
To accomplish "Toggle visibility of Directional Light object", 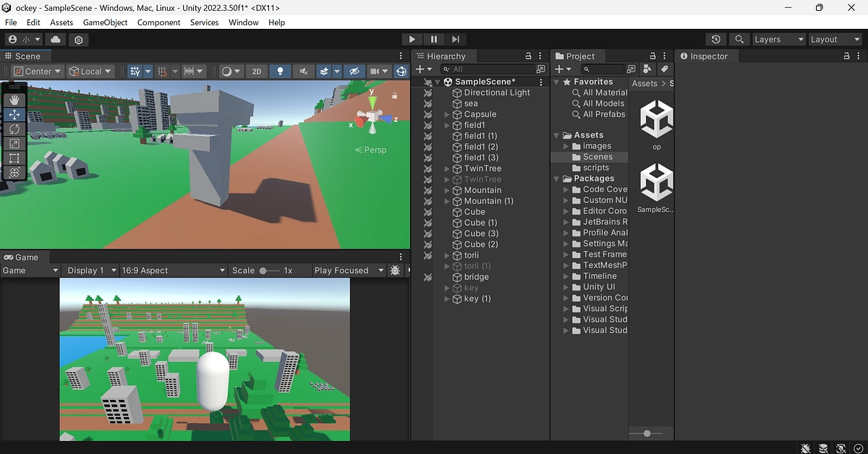I will (427, 93).
